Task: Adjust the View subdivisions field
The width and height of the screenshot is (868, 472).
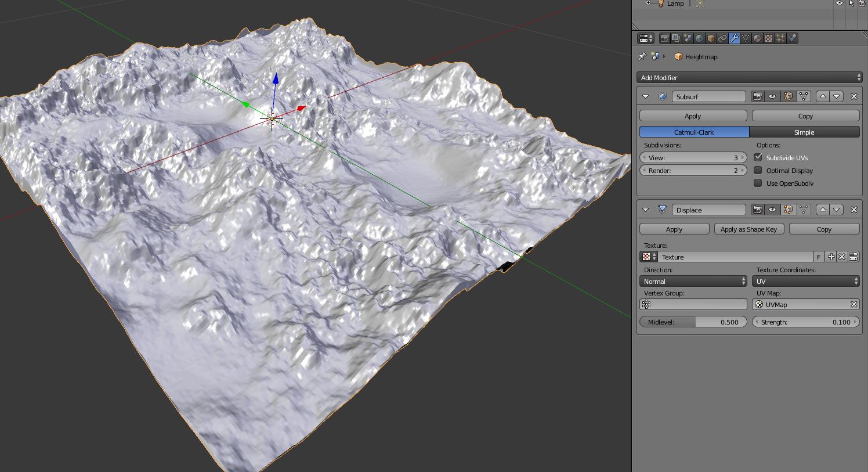Action: [x=693, y=158]
